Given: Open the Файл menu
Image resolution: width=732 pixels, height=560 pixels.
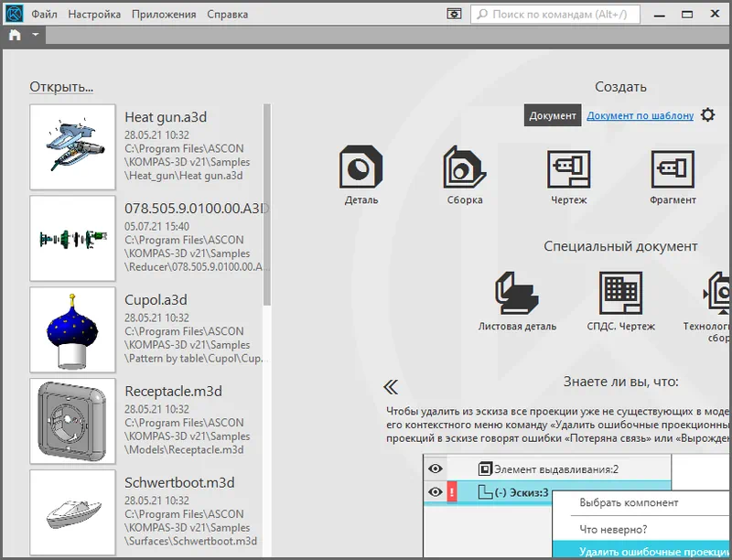Looking at the screenshot, I should [44, 15].
